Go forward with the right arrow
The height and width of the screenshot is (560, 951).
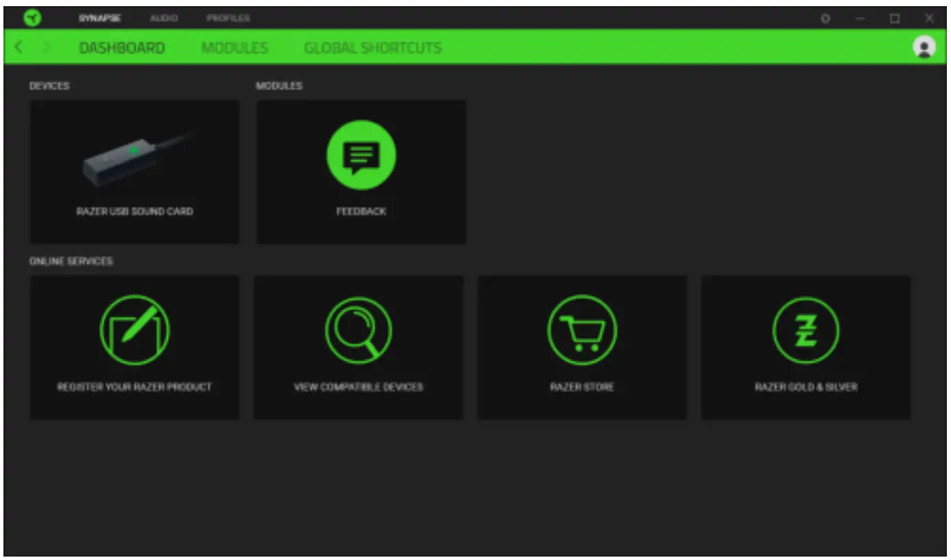click(x=47, y=47)
